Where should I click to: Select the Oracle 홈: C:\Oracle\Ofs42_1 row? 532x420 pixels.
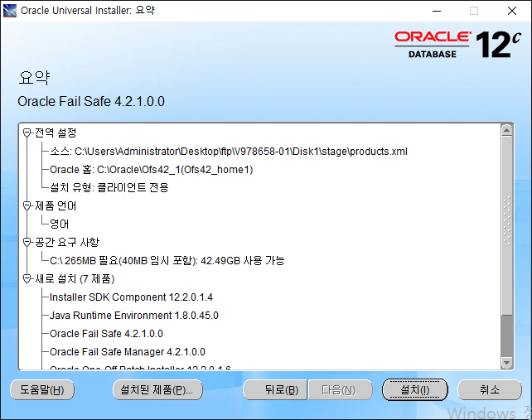coord(152,170)
